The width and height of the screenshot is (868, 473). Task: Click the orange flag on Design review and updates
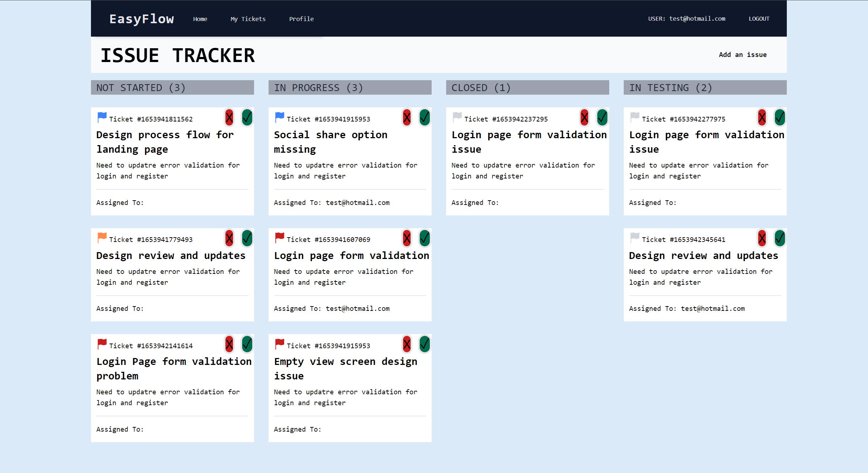pyautogui.click(x=101, y=237)
